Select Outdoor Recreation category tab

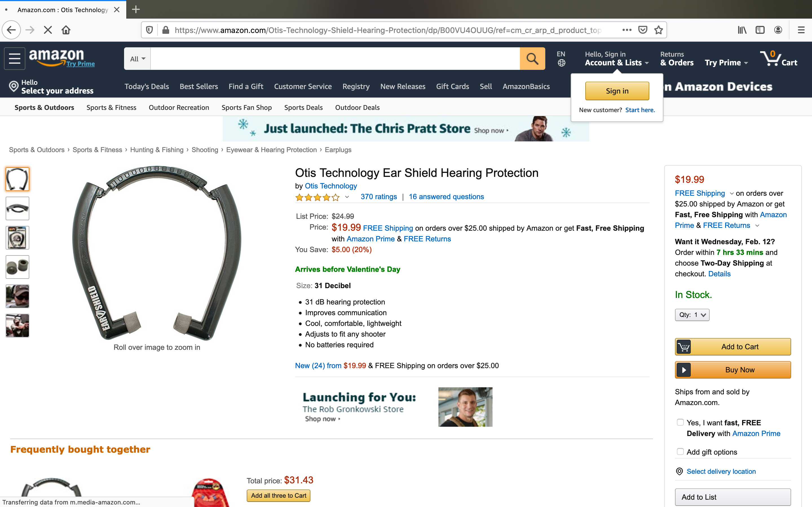(179, 108)
